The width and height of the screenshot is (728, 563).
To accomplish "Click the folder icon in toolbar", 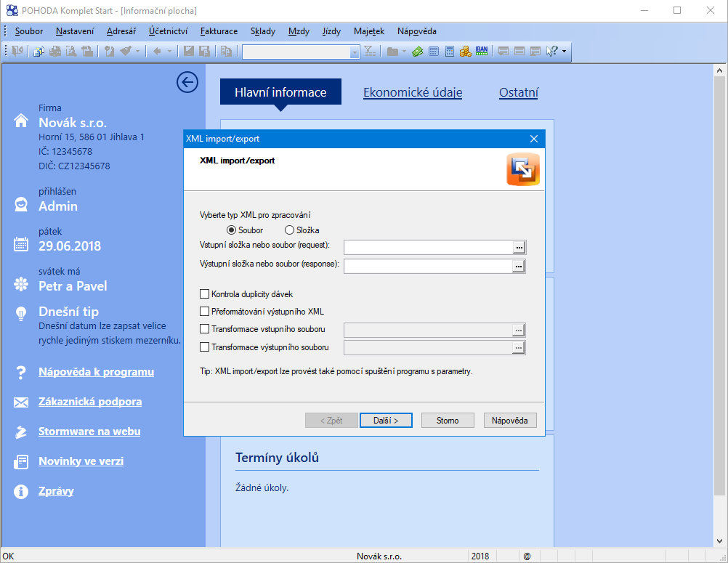I will point(393,51).
